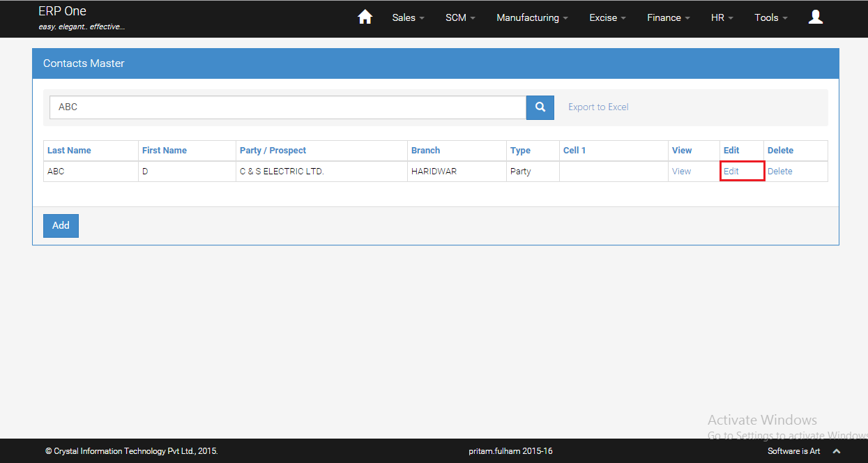Go to the Home page icon
The height and width of the screenshot is (463, 868).
(x=365, y=17)
